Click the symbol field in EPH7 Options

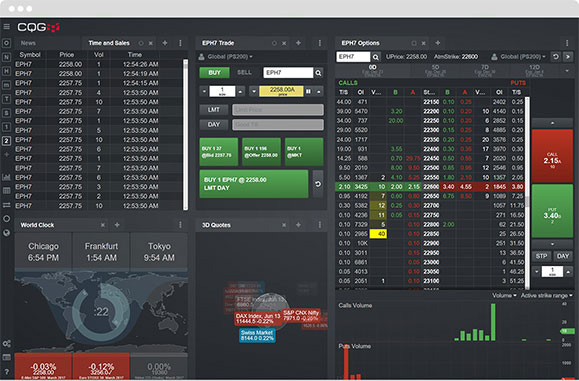353,57
